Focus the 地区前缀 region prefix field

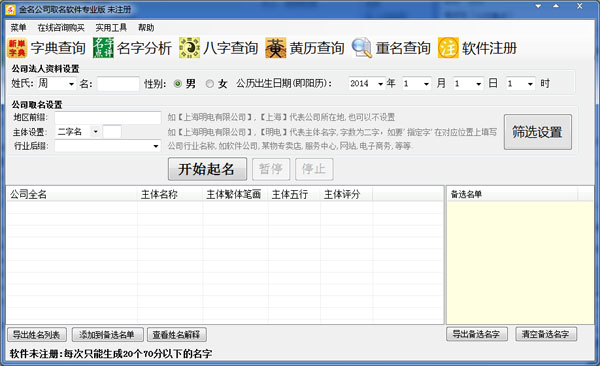108,118
